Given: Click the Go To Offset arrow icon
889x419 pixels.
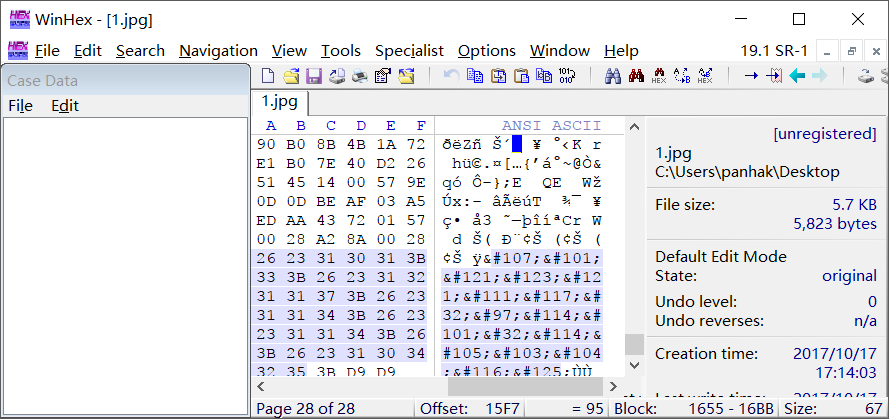Looking at the screenshot, I should (752, 76).
